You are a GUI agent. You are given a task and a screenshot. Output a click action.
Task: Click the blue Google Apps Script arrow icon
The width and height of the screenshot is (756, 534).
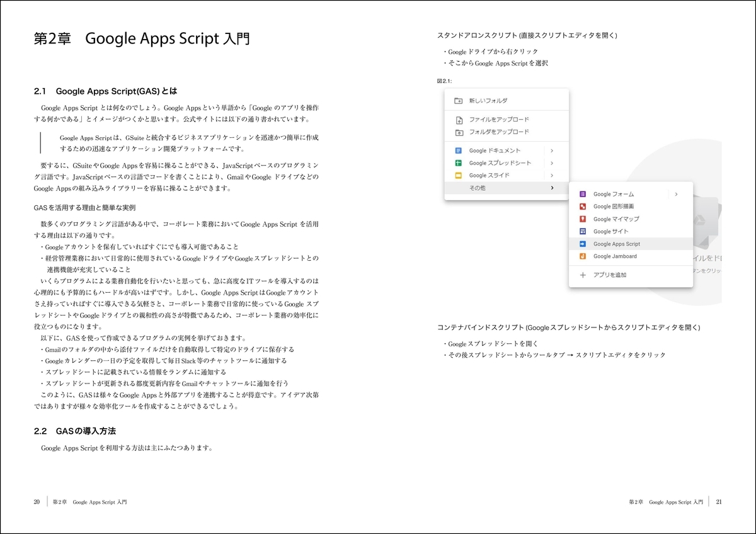[x=583, y=244]
